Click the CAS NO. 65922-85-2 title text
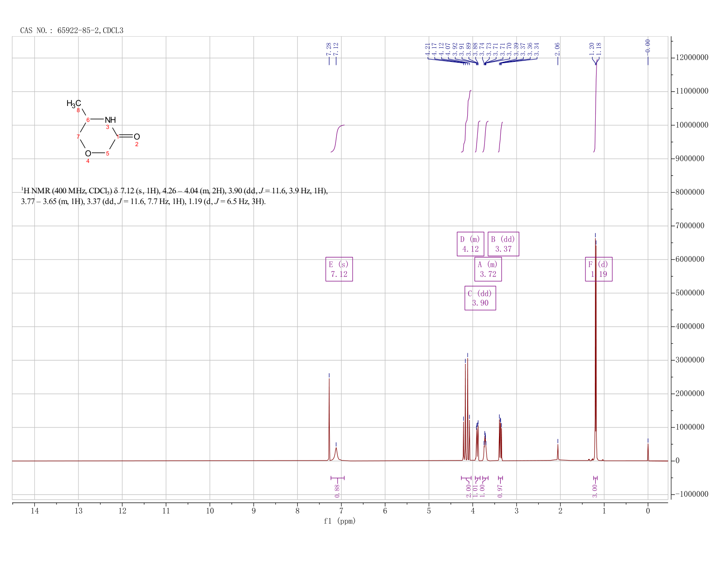Screen dimensions: 728x563 point(72,30)
